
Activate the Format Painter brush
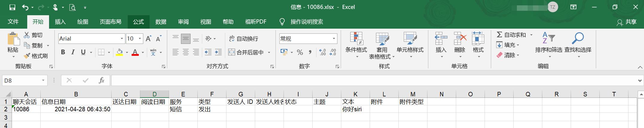pos(36,56)
